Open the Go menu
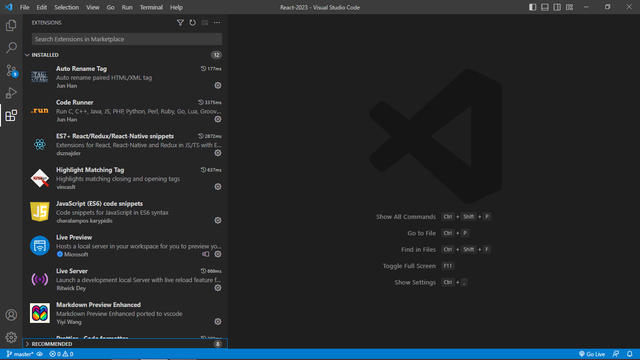Screen dimensions: 640x360 [111, 7]
